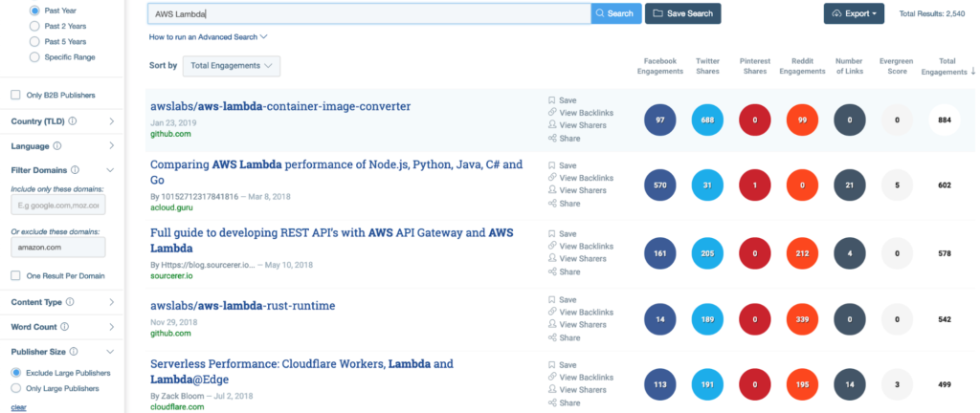Click Share icon for acloud.guru article

click(x=552, y=204)
